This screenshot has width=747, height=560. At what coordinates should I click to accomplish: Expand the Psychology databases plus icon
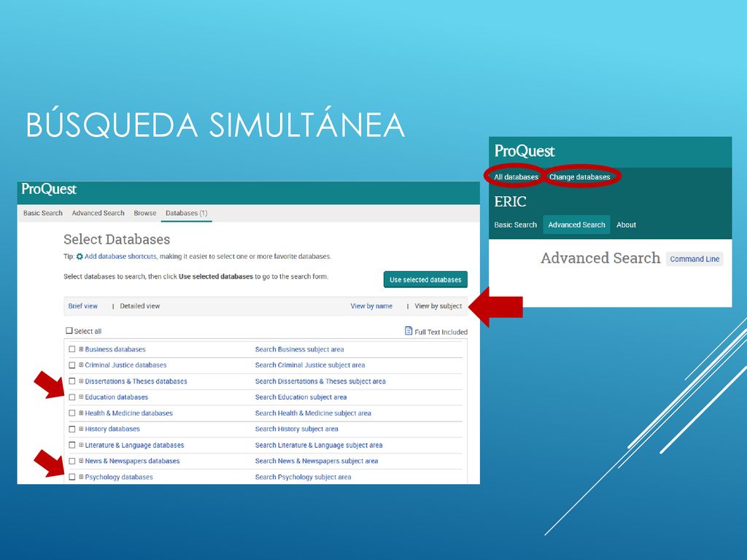pos(81,477)
